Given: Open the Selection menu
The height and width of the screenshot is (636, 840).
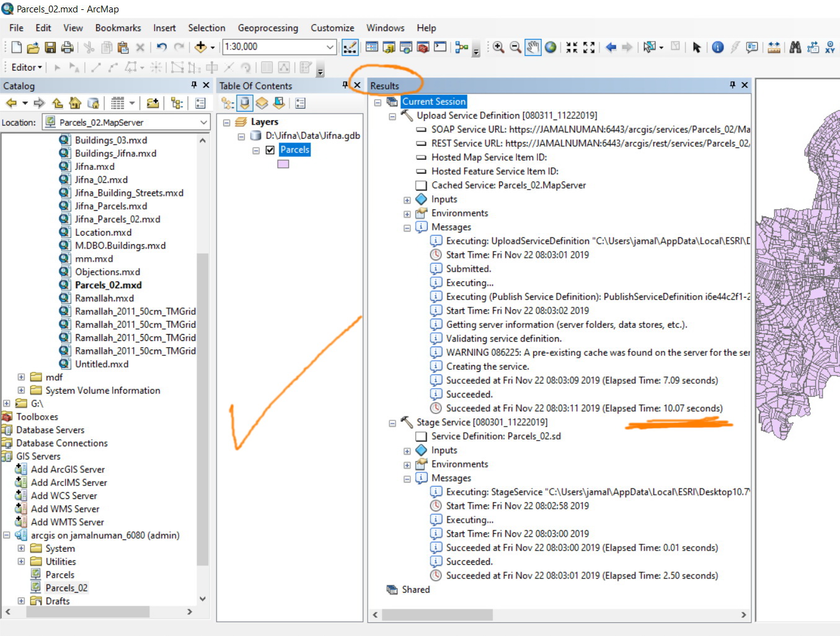Looking at the screenshot, I should (x=206, y=28).
